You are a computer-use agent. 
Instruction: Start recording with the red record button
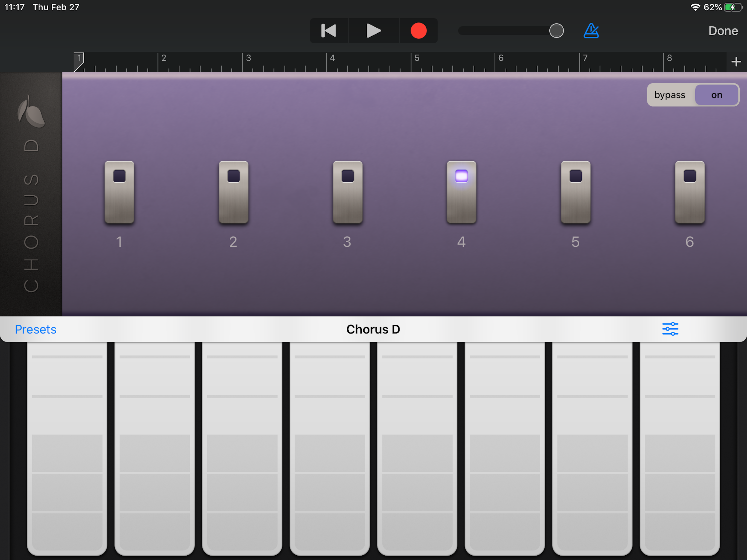(x=418, y=31)
